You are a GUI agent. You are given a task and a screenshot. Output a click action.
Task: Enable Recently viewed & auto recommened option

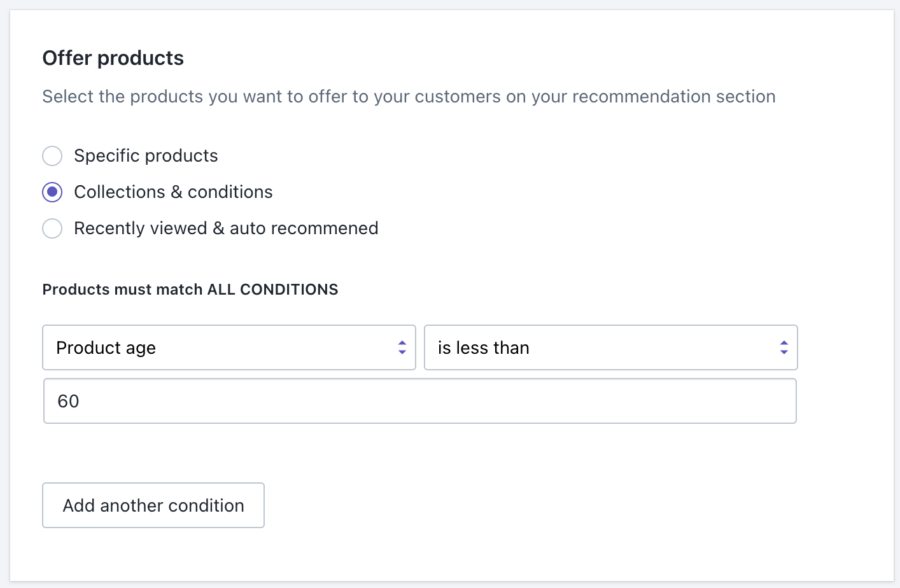[x=52, y=228]
